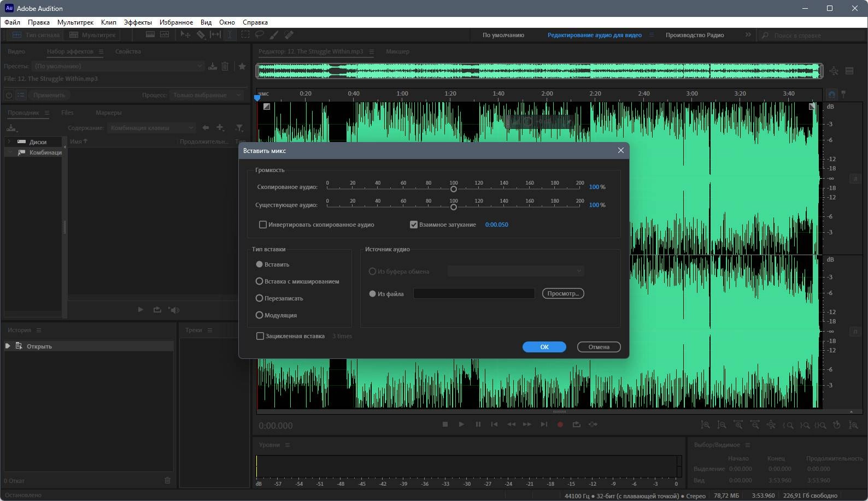The image size is (868, 501).
Task: Click the Применить button
Action: [x=49, y=95]
